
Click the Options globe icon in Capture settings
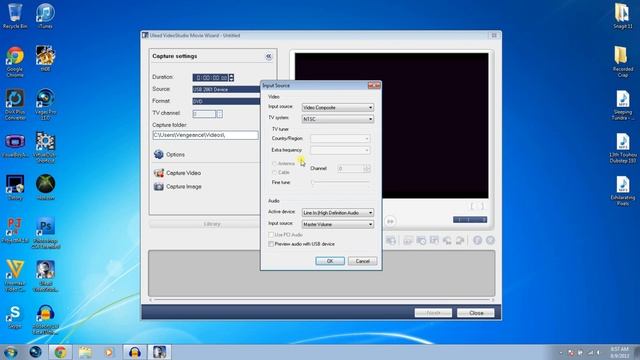[x=158, y=154]
